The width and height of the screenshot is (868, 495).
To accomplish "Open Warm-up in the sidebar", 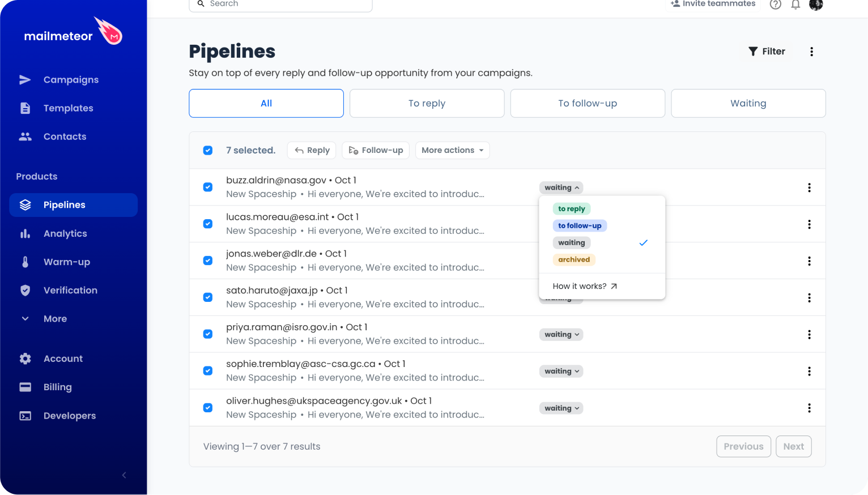I will click(x=73, y=262).
